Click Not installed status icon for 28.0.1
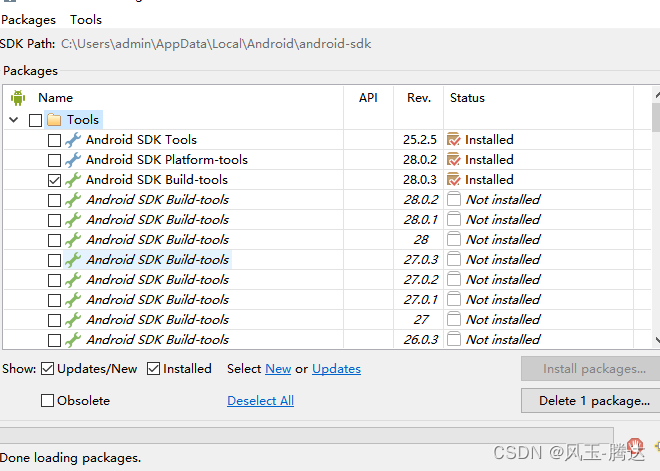660x471 pixels. click(453, 219)
